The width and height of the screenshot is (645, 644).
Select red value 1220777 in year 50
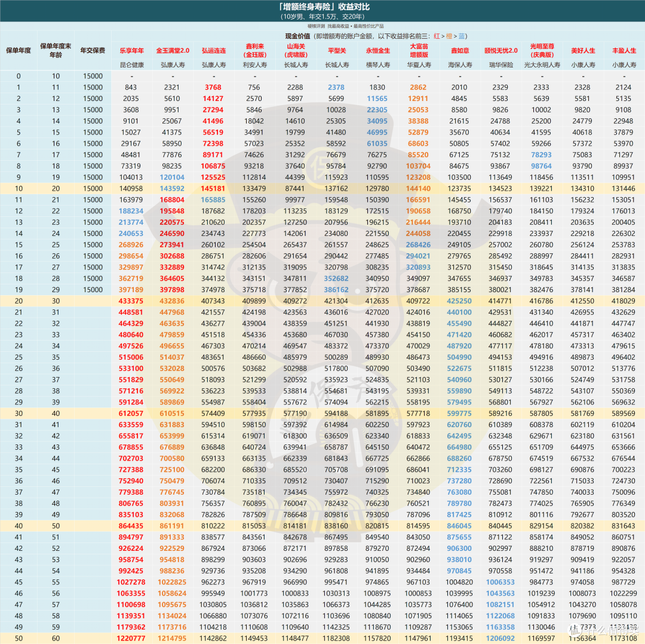click(131, 639)
